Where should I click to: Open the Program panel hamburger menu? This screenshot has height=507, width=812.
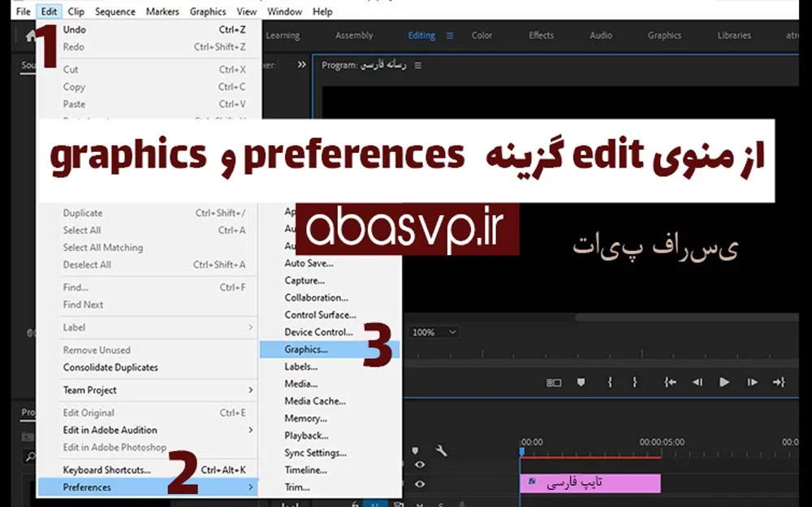point(418,65)
